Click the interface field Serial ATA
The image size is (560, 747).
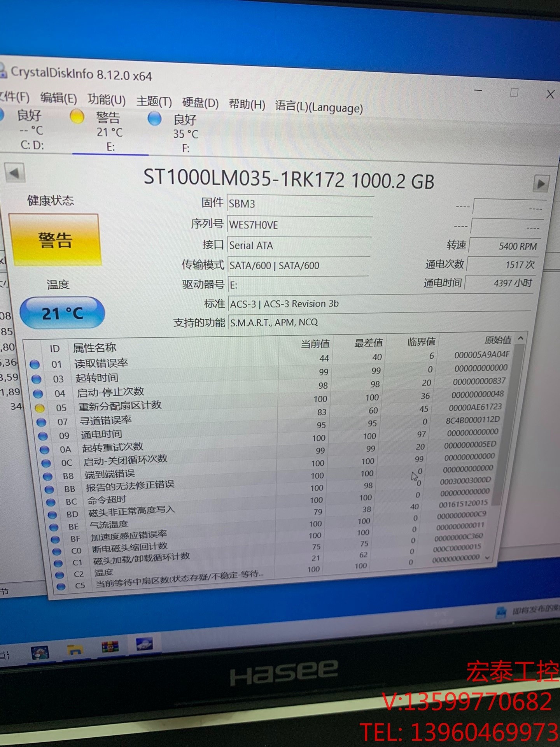299,246
